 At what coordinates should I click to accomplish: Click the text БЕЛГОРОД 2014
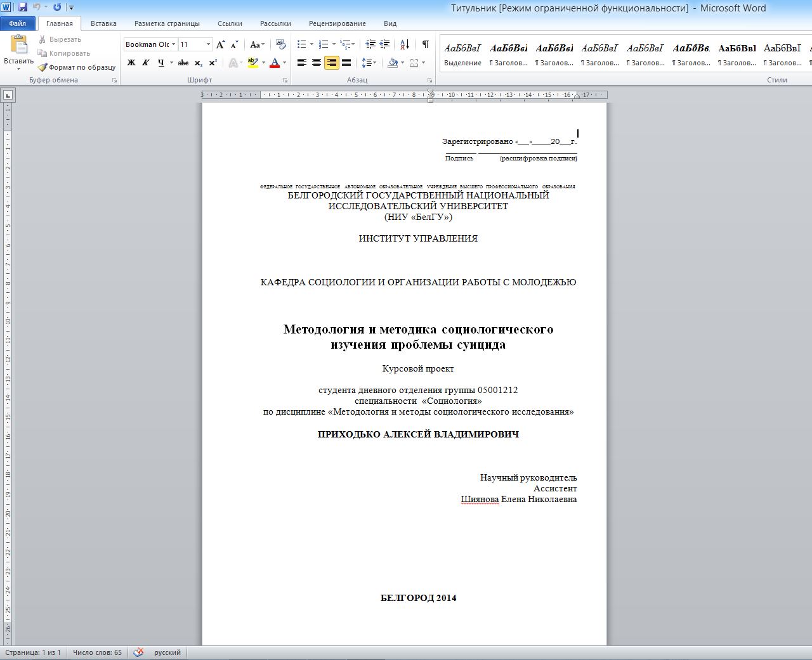click(x=418, y=598)
